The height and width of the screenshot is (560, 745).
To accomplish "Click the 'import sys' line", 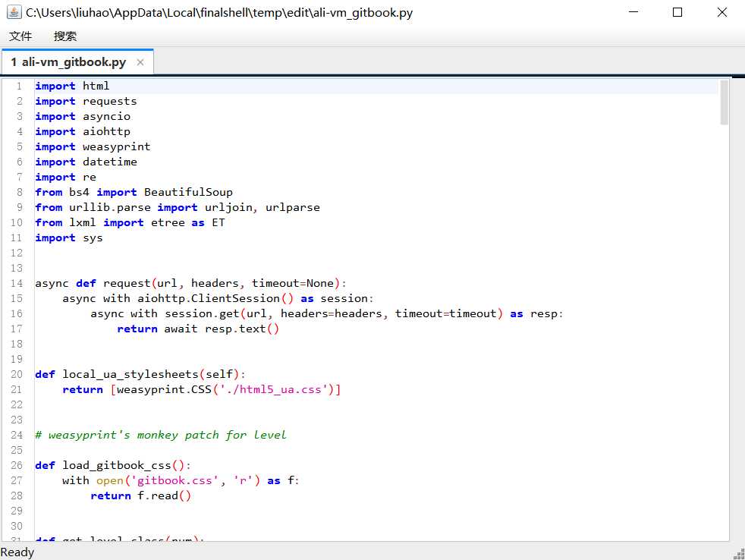I will 69,238.
